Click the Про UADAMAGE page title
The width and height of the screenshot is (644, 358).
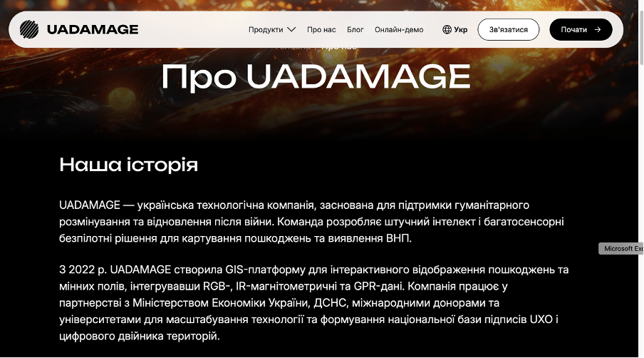pyautogui.click(x=316, y=76)
